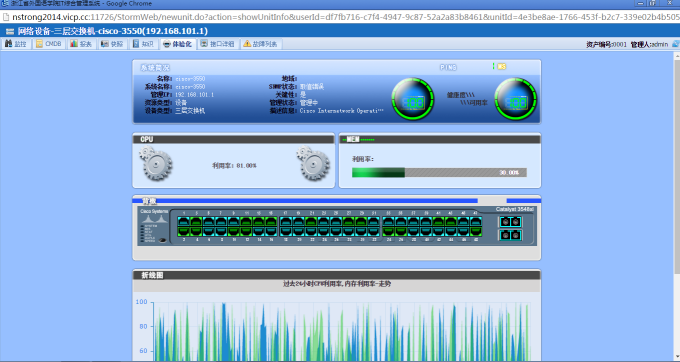The height and width of the screenshot is (362, 680).
Task: Select the 体验化 tab
Action: pyautogui.click(x=177, y=44)
